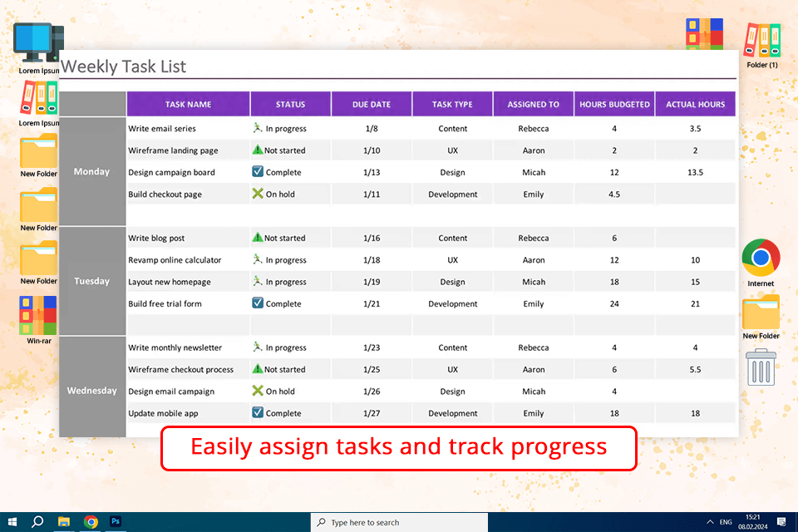This screenshot has height=532, width=798.
Task: Click the Weekly Task List title
Action: tap(123, 66)
